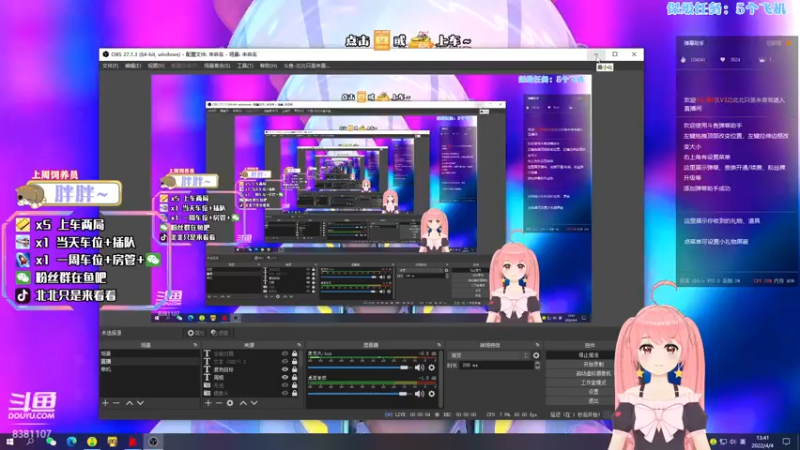The image size is (800, 450).
Task: Pop out the 来源 dock panel
Action: [x=299, y=345]
